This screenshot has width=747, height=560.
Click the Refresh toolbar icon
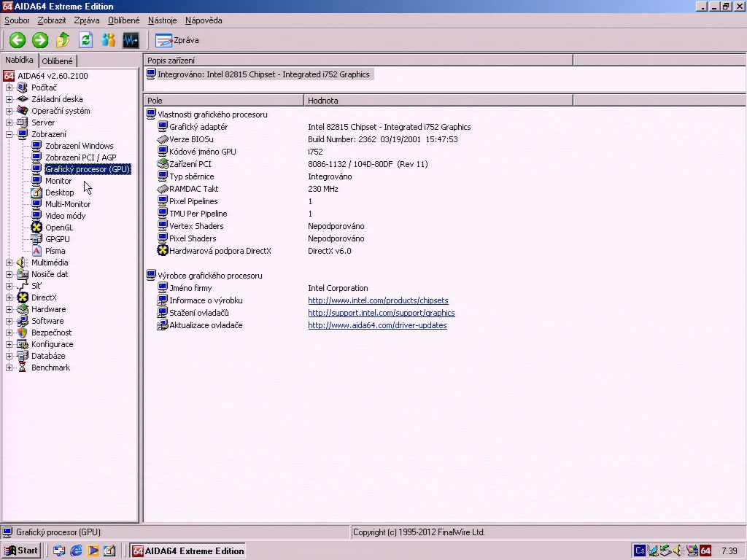tap(86, 40)
